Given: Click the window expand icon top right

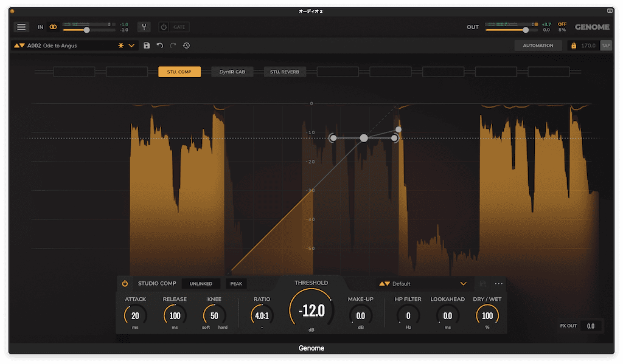Looking at the screenshot, I should [610, 11].
